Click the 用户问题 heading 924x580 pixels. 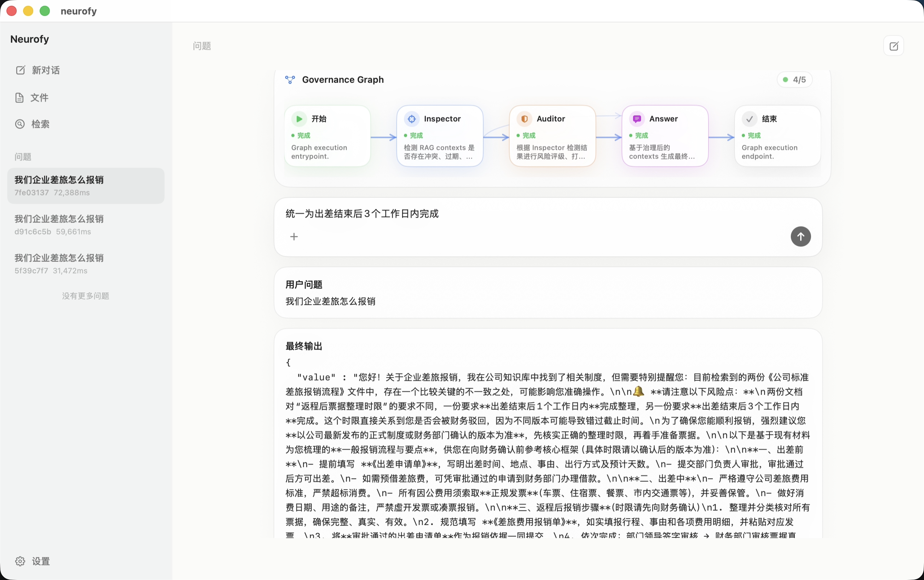304,285
